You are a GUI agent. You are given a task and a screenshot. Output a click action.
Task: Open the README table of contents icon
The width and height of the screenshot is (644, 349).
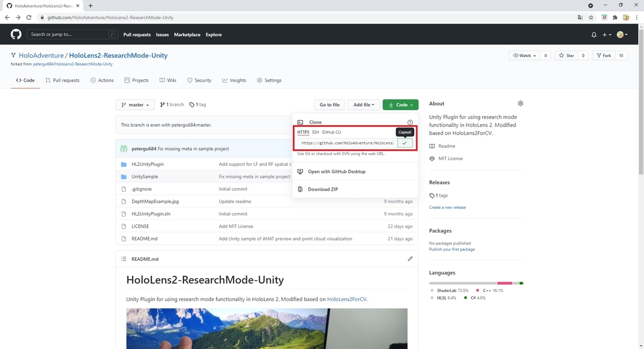pyautogui.click(x=123, y=259)
